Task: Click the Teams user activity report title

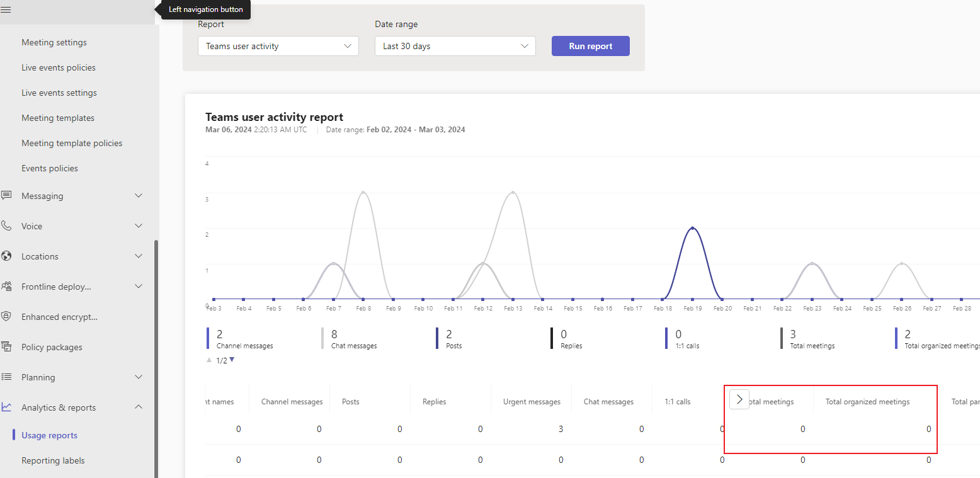Action: click(x=274, y=117)
